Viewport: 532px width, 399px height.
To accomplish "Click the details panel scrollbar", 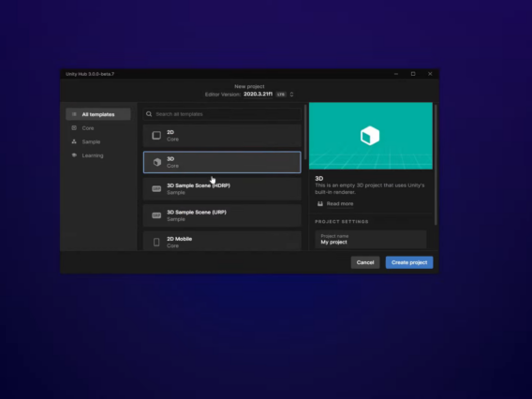I will pos(436,165).
